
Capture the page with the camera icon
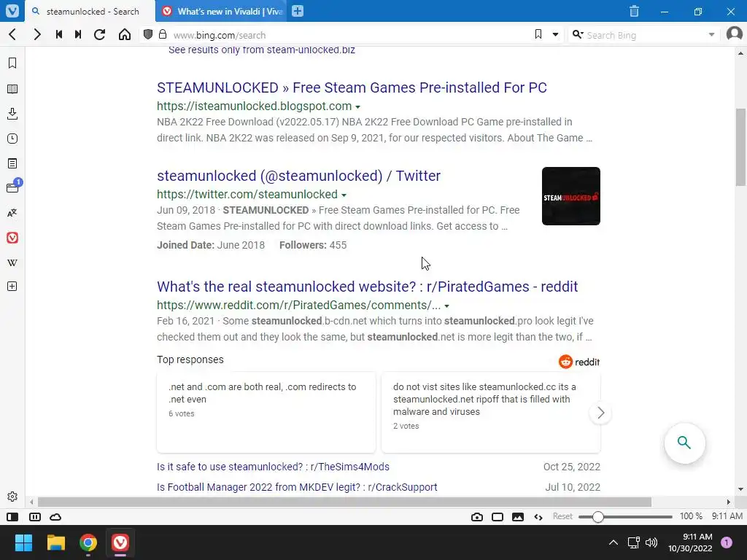tap(477, 517)
